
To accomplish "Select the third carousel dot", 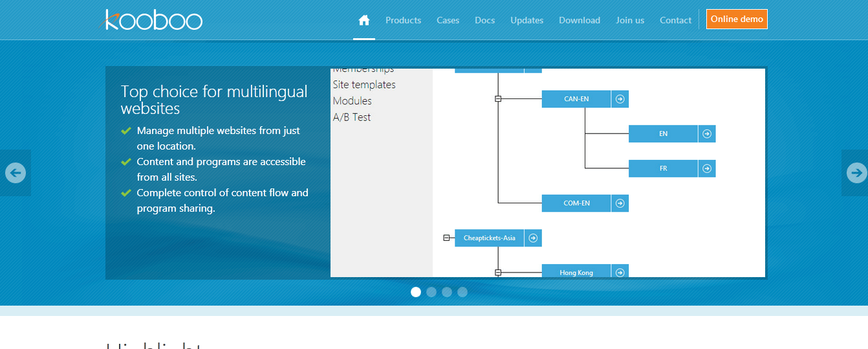I will 447,292.
